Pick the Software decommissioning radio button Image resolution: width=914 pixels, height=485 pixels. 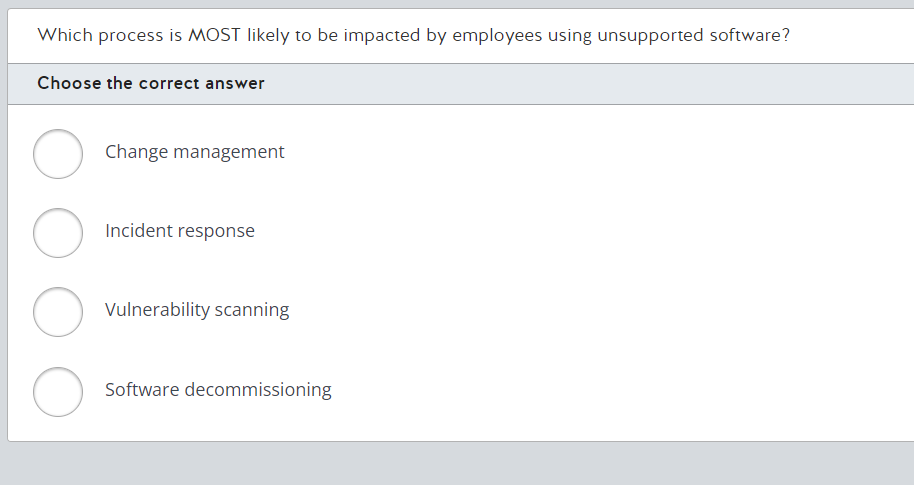pyautogui.click(x=58, y=392)
